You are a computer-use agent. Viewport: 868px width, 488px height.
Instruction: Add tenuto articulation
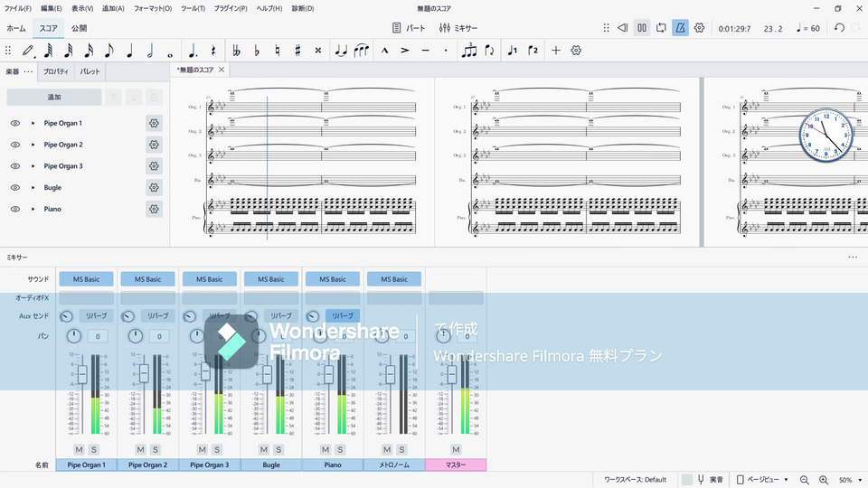tap(425, 51)
